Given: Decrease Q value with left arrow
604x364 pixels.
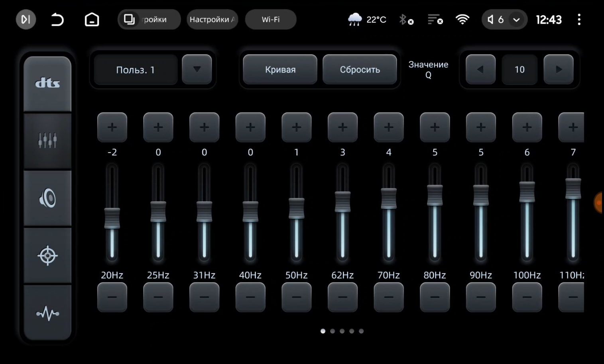Looking at the screenshot, I should (x=480, y=70).
